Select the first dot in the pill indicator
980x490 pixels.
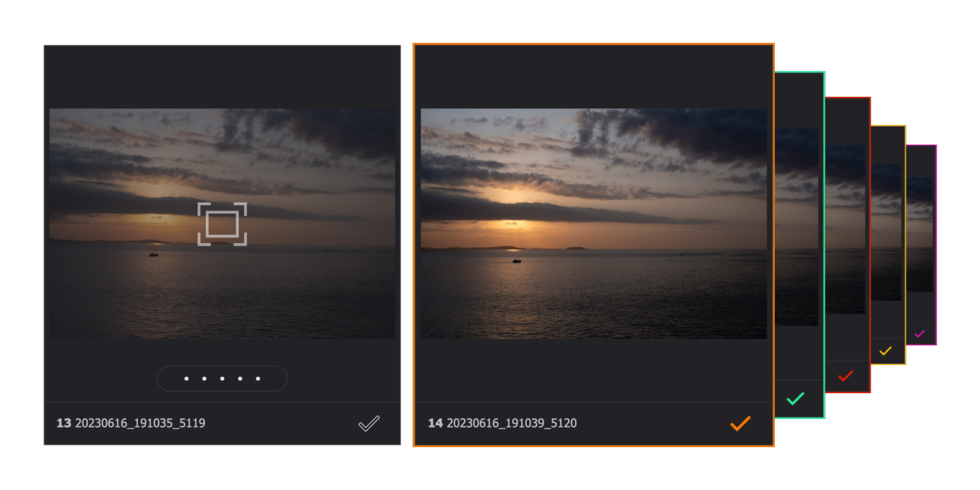(186, 379)
